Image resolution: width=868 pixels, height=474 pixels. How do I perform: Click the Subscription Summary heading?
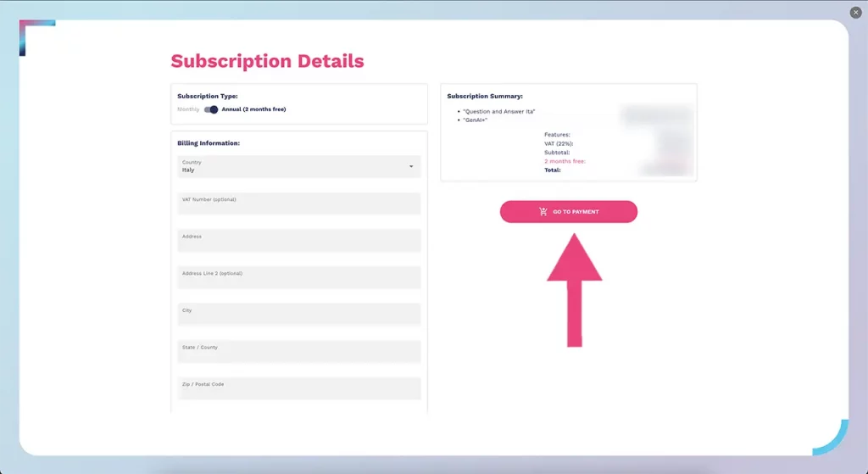point(485,96)
